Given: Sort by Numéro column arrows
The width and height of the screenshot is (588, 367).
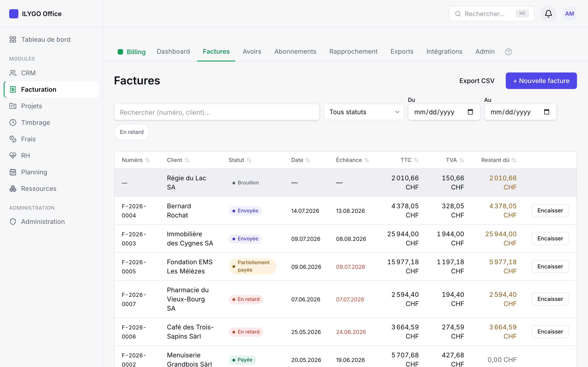Looking at the screenshot, I should click(147, 160).
